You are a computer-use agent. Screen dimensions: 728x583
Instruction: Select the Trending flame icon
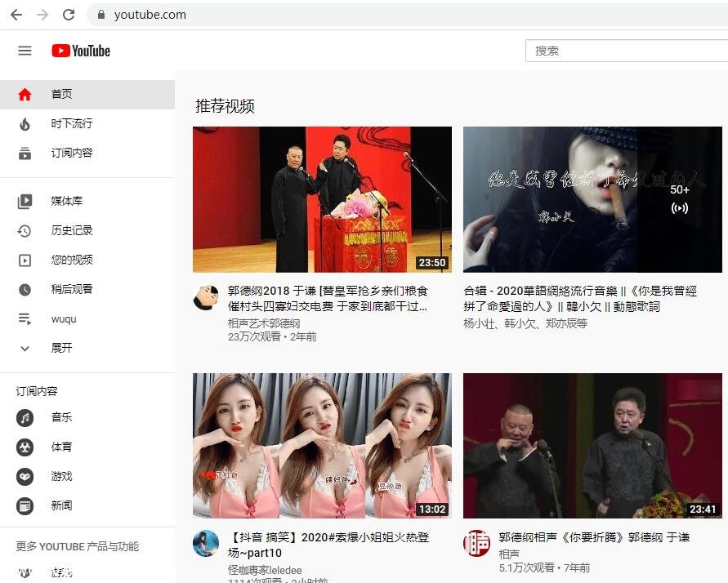pyautogui.click(x=25, y=124)
